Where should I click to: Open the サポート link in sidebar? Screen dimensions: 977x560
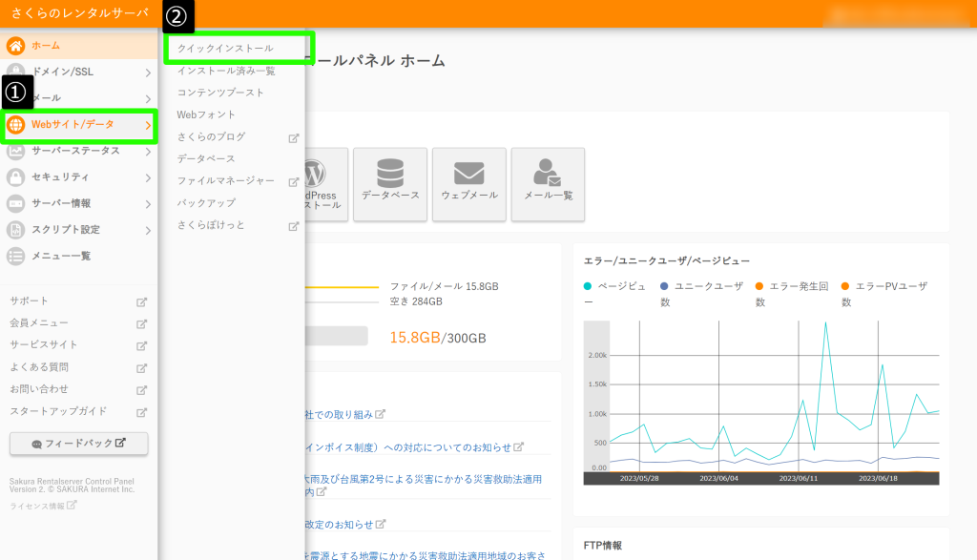[29, 301]
